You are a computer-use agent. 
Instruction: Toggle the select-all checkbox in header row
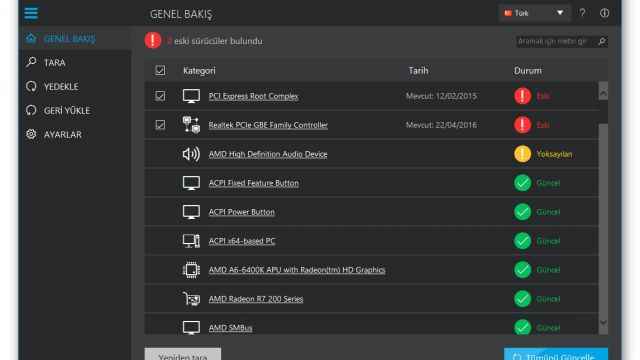point(160,70)
